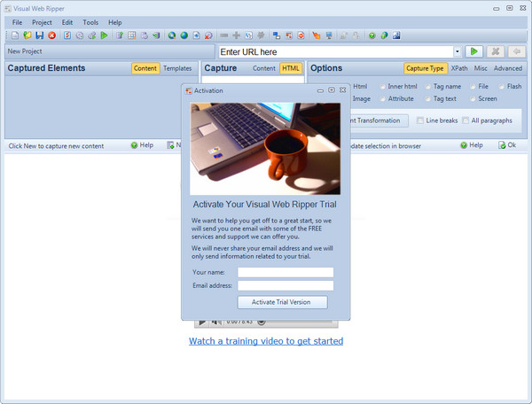
Task: Click the grid table toolbar icon
Action: [x=132, y=35]
